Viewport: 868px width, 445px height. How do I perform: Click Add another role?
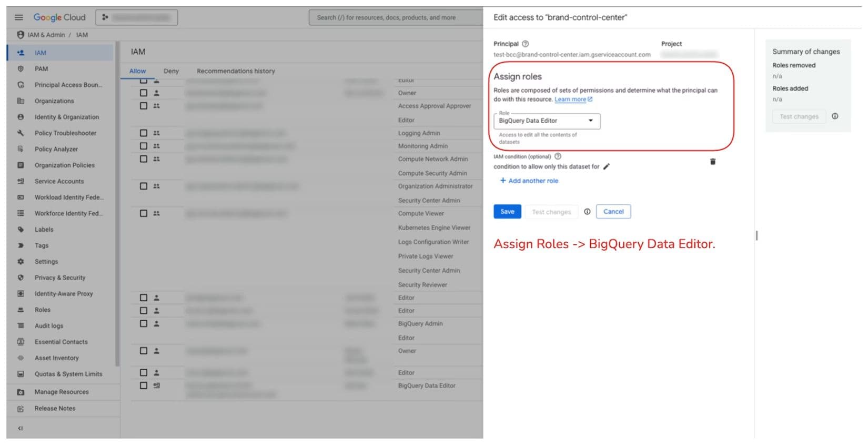(x=529, y=181)
